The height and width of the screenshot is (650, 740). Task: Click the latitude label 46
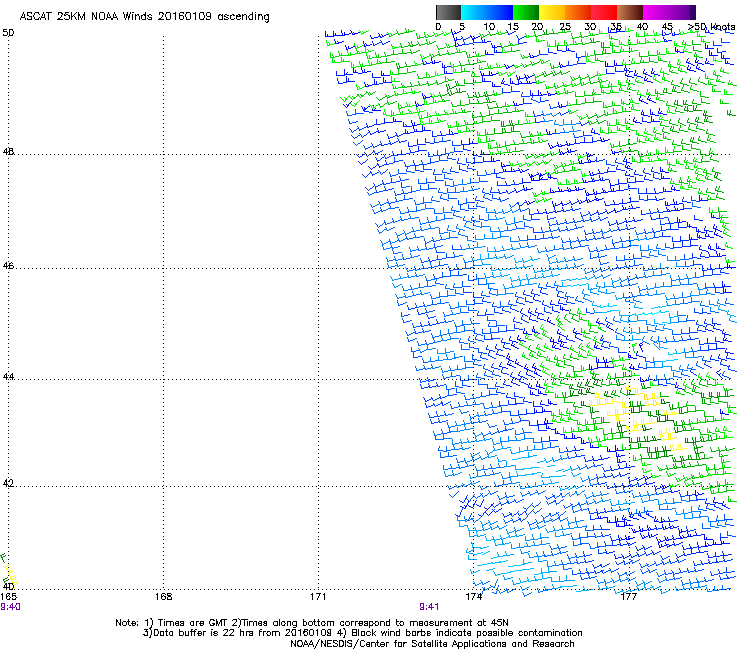(x=8, y=266)
